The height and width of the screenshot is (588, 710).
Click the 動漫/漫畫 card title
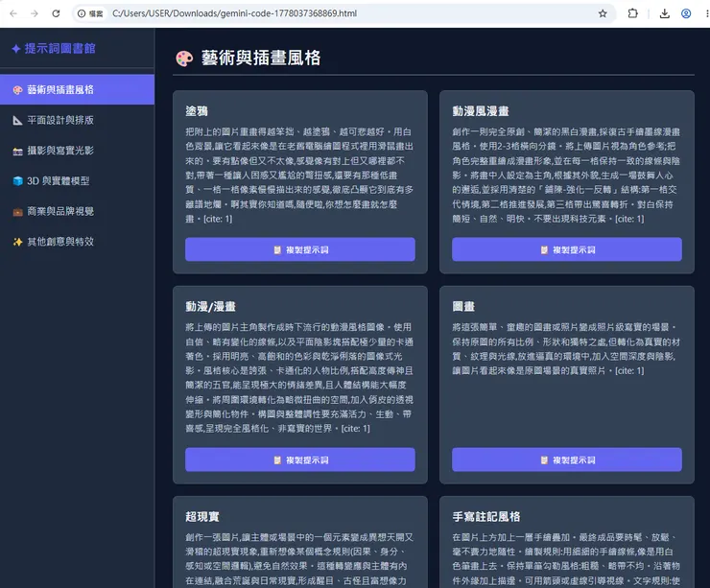(x=210, y=307)
